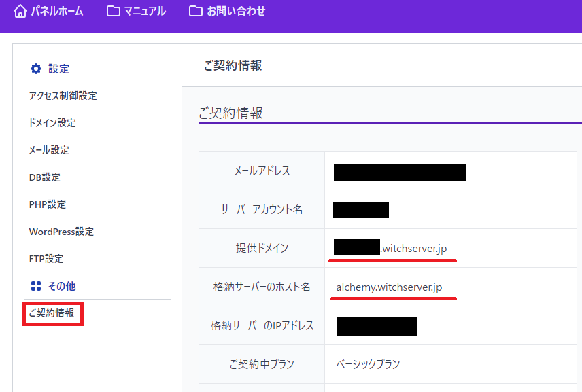Click the folder icon beside お問い合わせ
This screenshot has height=392, width=582.
click(x=196, y=11)
